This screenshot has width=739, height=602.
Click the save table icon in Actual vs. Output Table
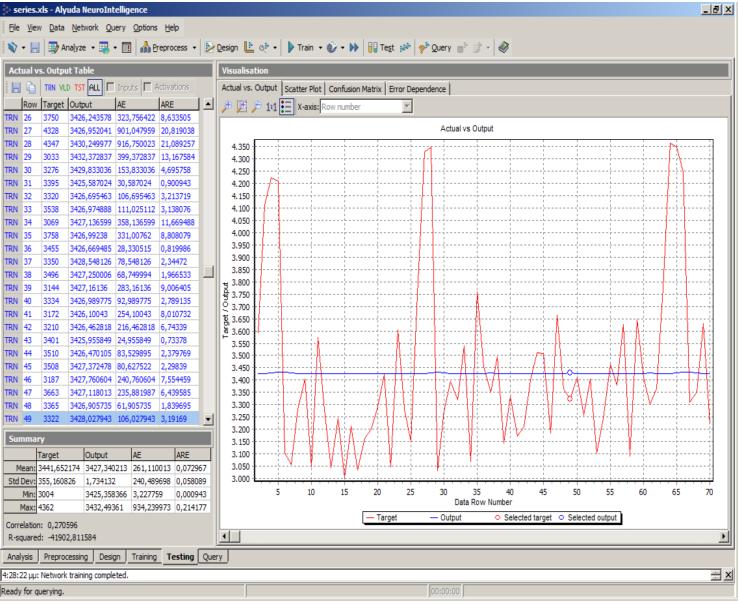click(16, 87)
